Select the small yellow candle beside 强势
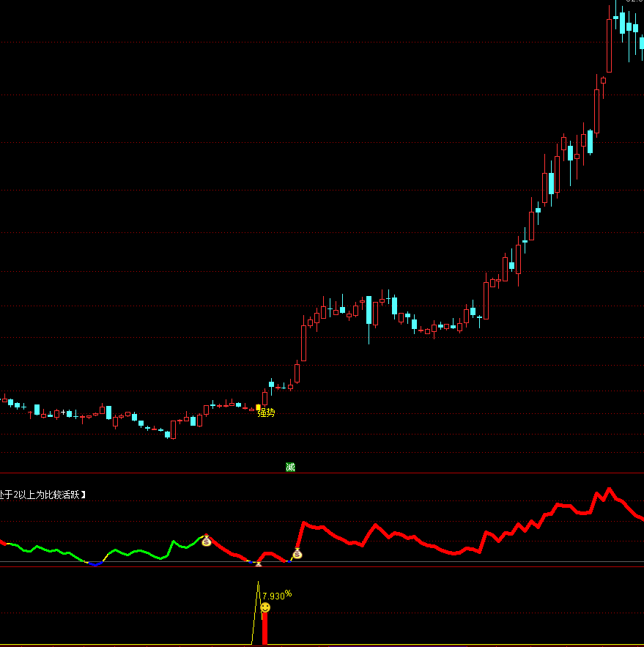The image size is (644, 647). (258, 407)
